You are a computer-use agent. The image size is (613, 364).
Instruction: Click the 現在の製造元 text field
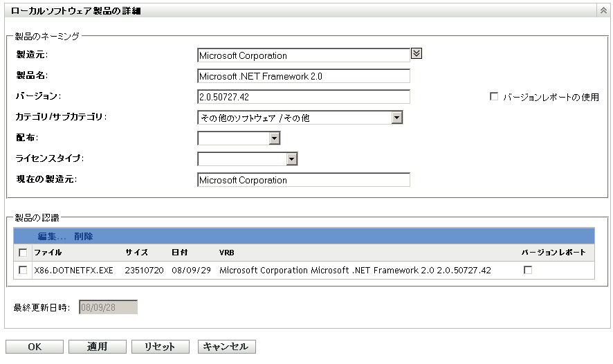(303, 180)
